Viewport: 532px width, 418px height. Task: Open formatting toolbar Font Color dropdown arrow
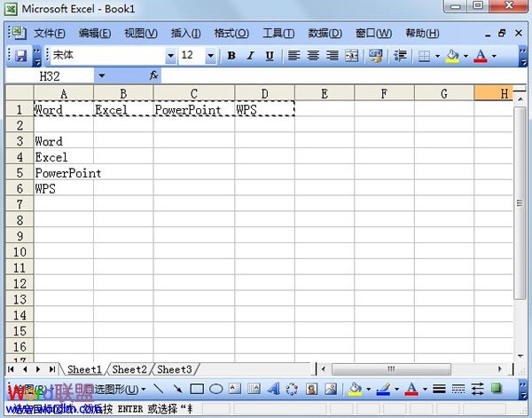point(494,56)
